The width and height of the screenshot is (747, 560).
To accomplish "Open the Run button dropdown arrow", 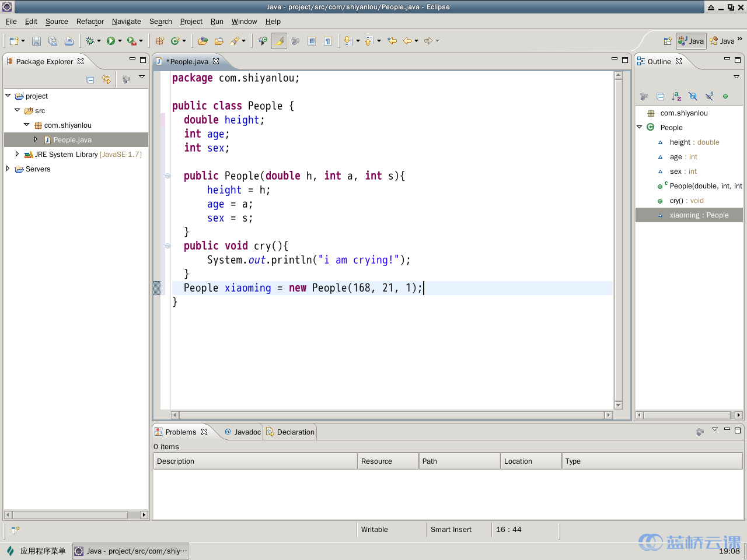I will click(x=120, y=41).
